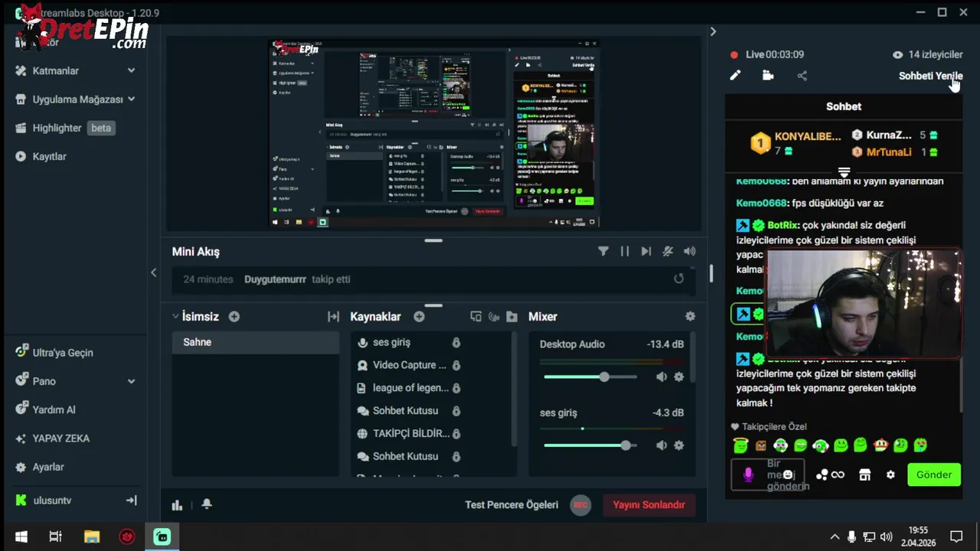Screen dimensions: 980x551
Task: Click Sohbeti Yenile to refresh chat
Action: click(x=930, y=76)
